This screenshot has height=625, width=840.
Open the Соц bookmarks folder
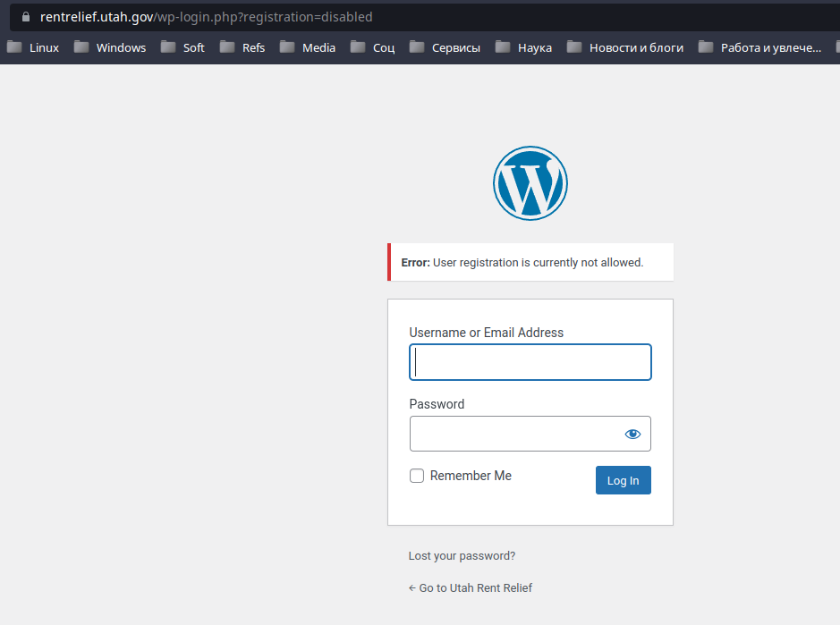pos(372,47)
